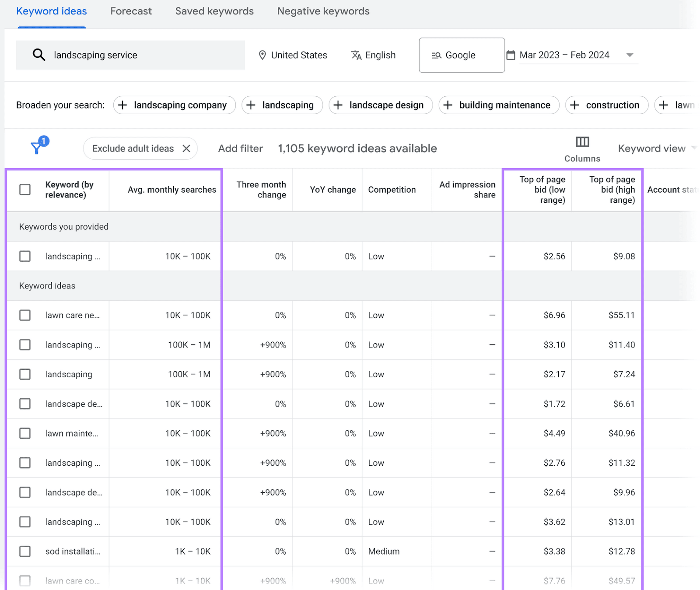Click the United States location pin
The width and height of the screenshot is (700, 590).
point(262,55)
